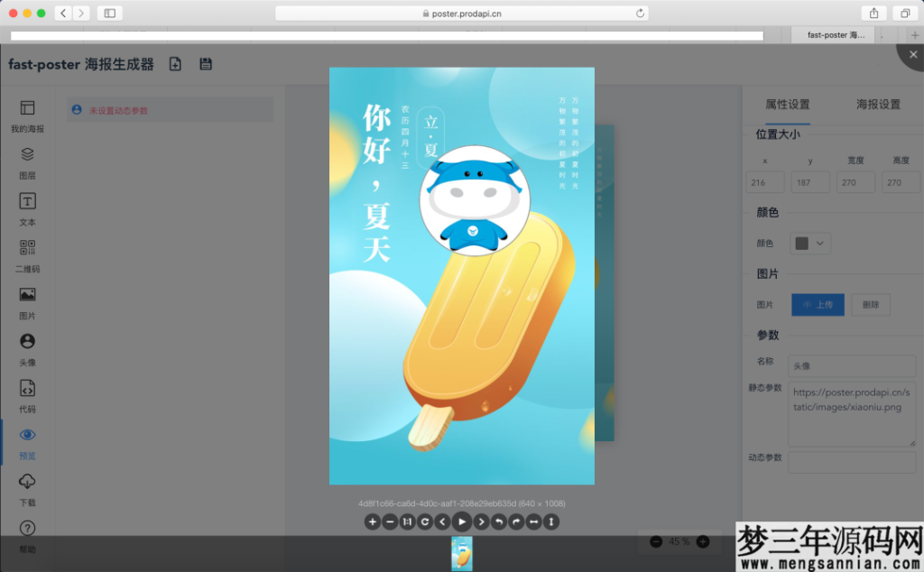Click the 1:1 zoom reset control
The image size is (924, 572).
[407, 521]
